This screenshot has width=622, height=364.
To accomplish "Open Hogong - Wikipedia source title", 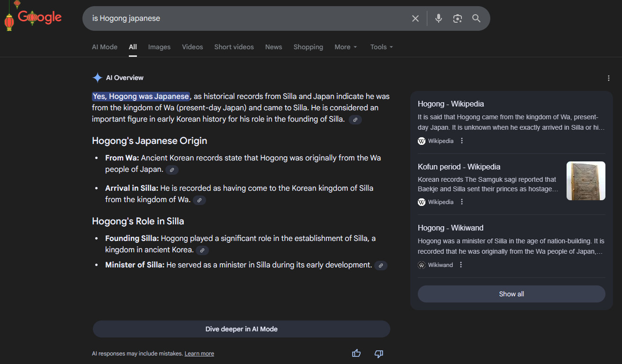I will pos(451,104).
